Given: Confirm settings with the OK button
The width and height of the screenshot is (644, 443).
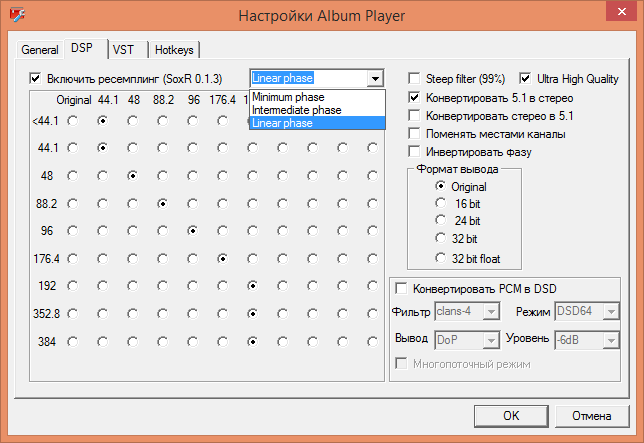Looking at the screenshot, I should coord(511,416).
